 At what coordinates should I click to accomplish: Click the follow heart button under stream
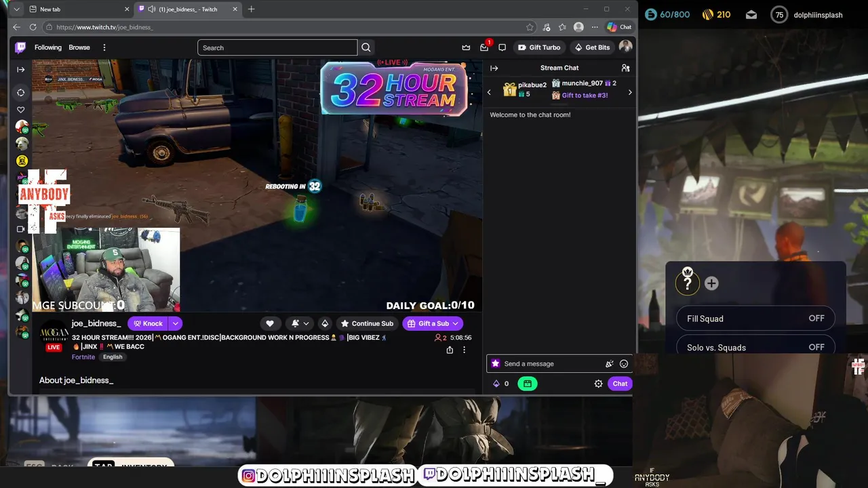pyautogui.click(x=270, y=323)
